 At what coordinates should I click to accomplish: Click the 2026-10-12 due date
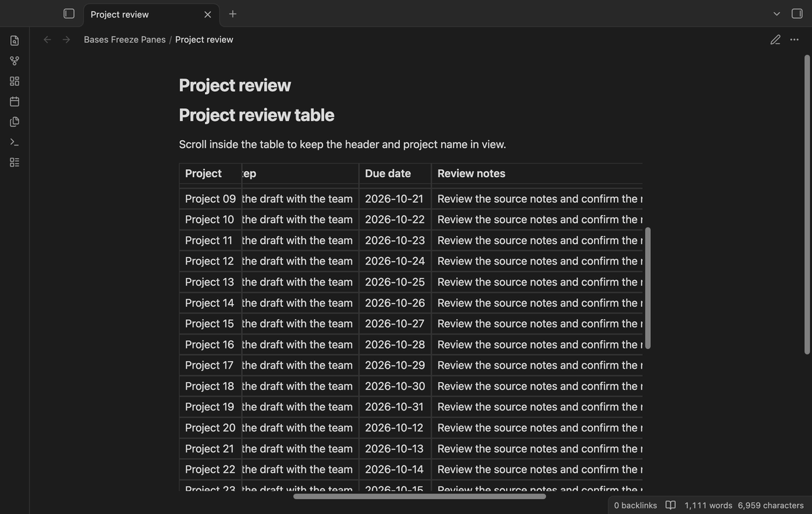tap(395, 428)
